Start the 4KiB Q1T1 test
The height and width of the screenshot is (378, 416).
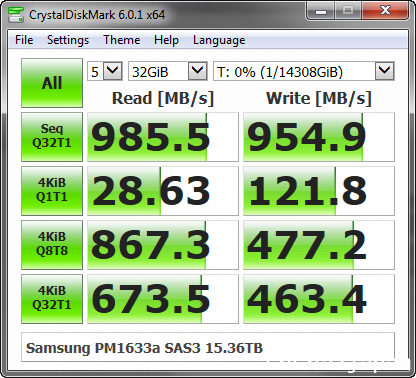click(52, 191)
